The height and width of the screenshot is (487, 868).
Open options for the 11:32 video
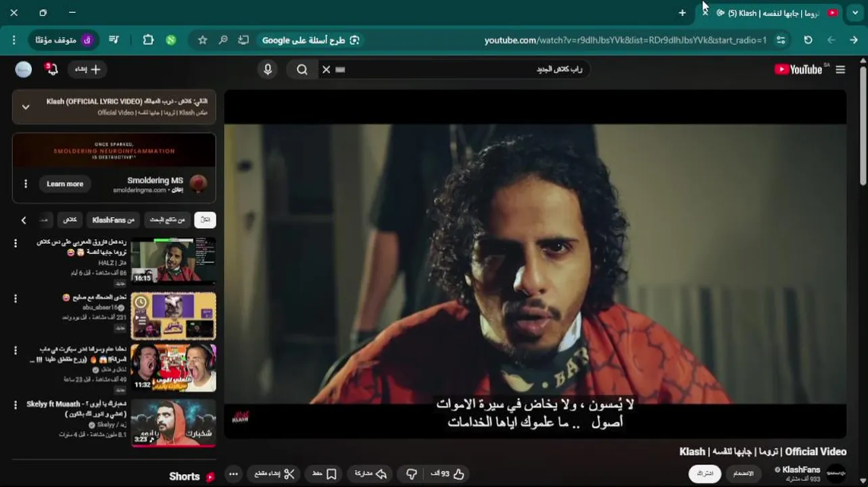pos(16,350)
